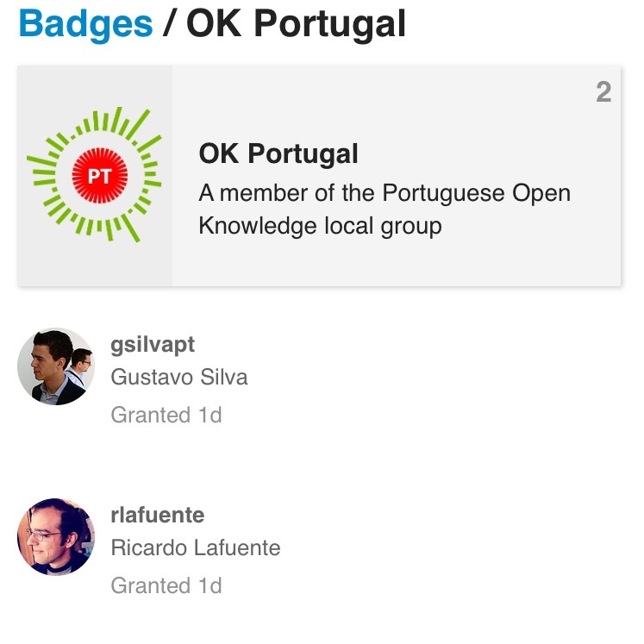Click the darker grey panel behind badge logo
The height and width of the screenshot is (644, 644).
point(95,263)
